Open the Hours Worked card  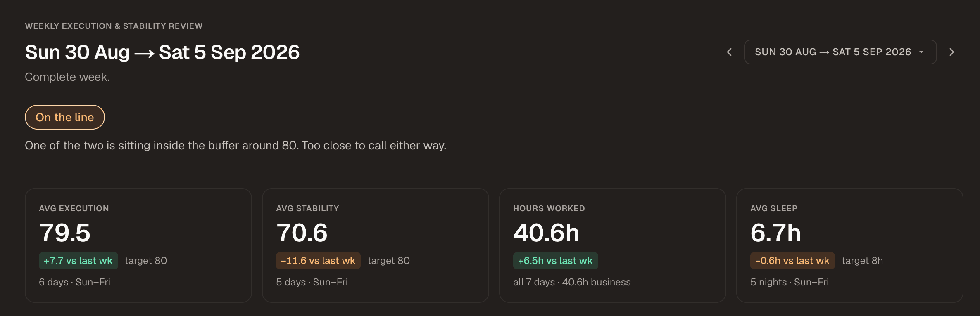pyautogui.click(x=613, y=245)
